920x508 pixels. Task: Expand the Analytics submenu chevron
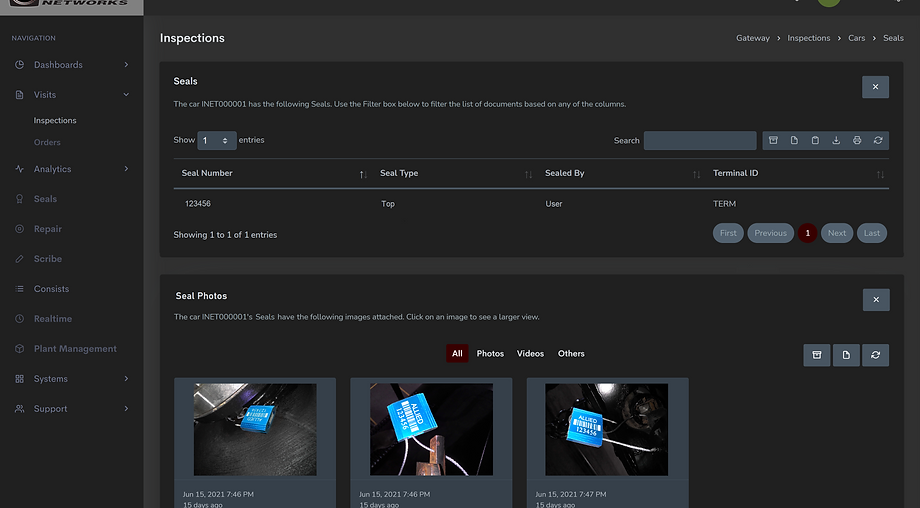point(126,169)
